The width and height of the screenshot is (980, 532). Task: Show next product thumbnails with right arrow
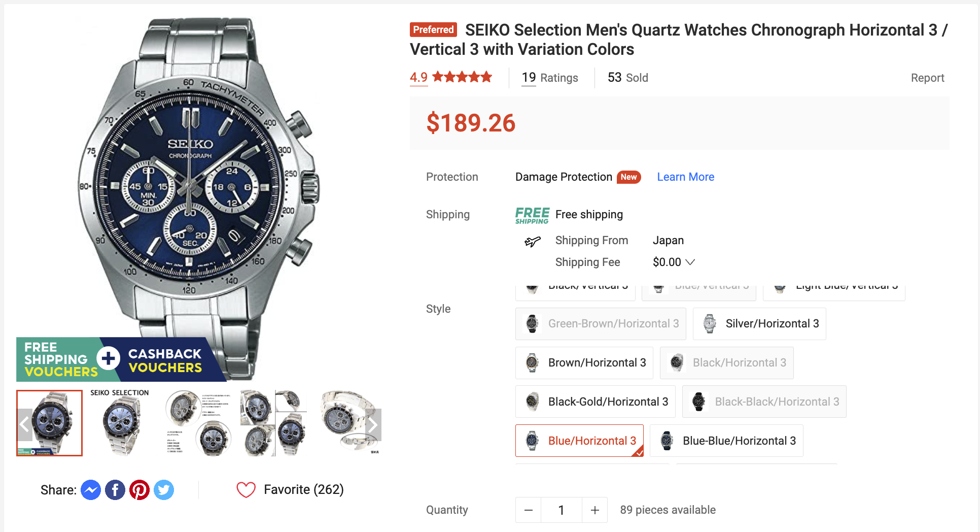click(373, 425)
